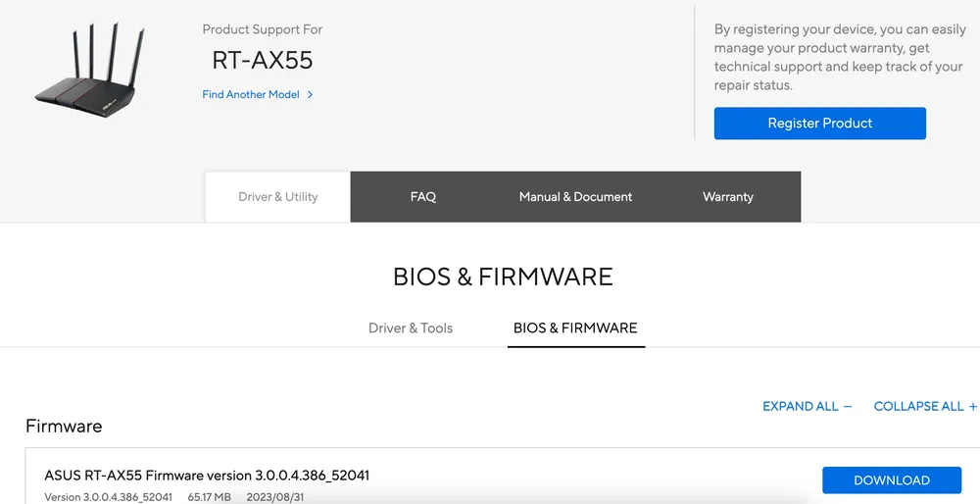Click the 2023/08/31 release date
This screenshot has height=504, width=980.
pos(275,497)
